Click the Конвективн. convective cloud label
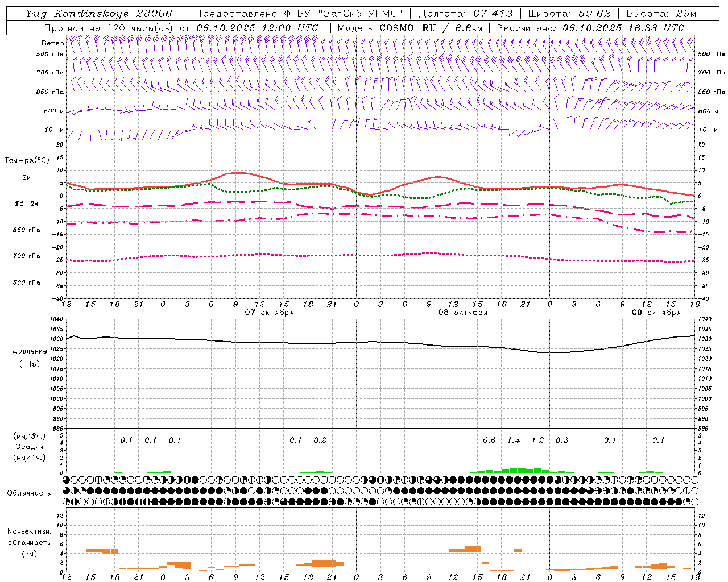The image size is (728, 582). pyautogui.click(x=29, y=531)
